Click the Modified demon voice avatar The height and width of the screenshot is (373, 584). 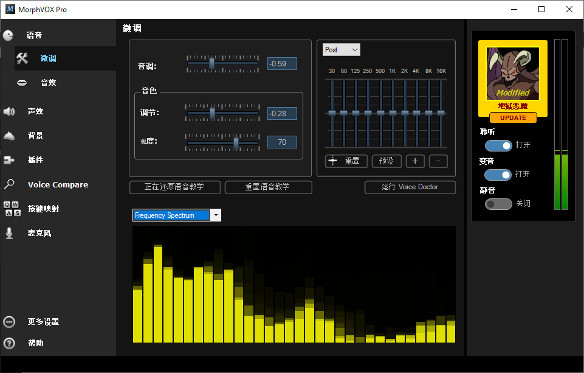click(x=513, y=73)
